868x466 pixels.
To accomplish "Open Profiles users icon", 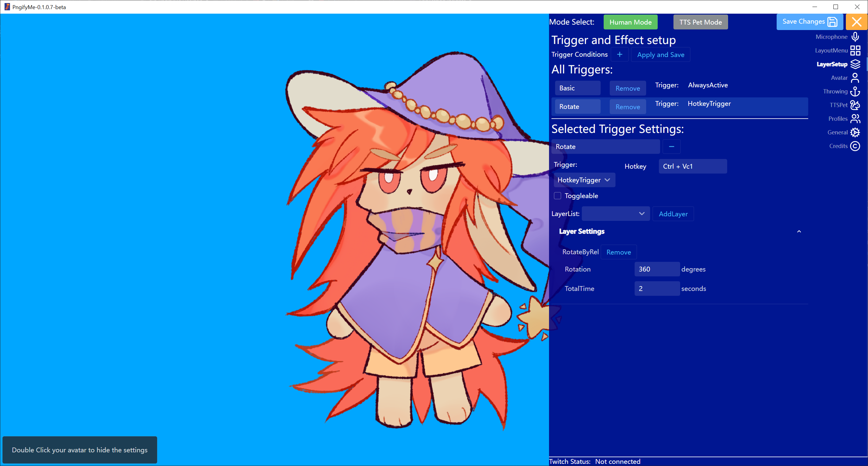I will pos(855,119).
